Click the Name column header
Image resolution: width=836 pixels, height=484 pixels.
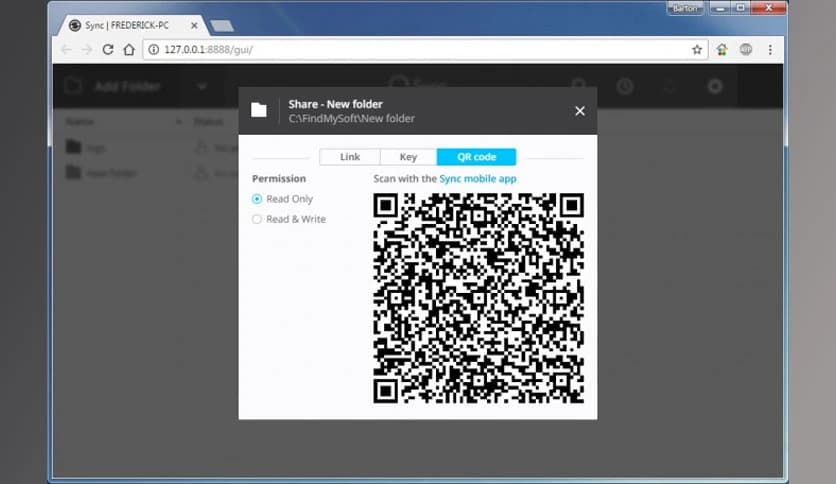point(80,122)
